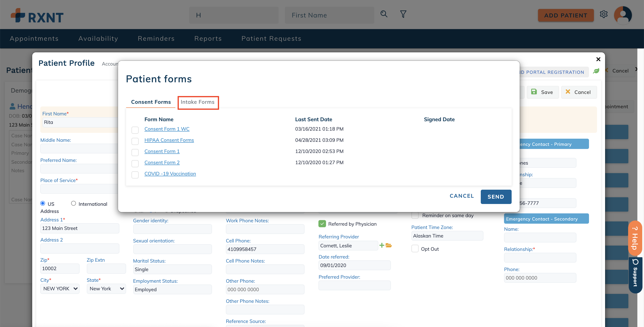Select the Consent Form 2 checkbox
Image resolution: width=644 pixels, height=327 pixels.
pyautogui.click(x=135, y=163)
